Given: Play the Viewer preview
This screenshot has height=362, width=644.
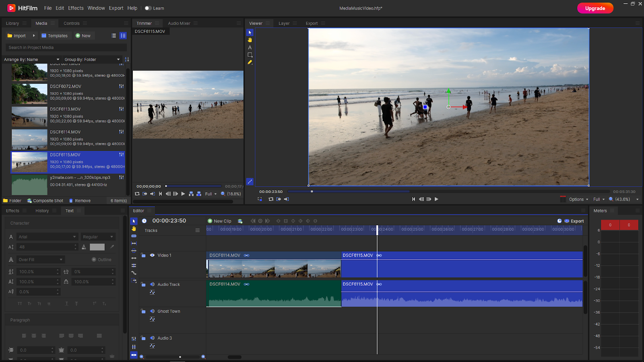Looking at the screenshot, I should [436, 199].
